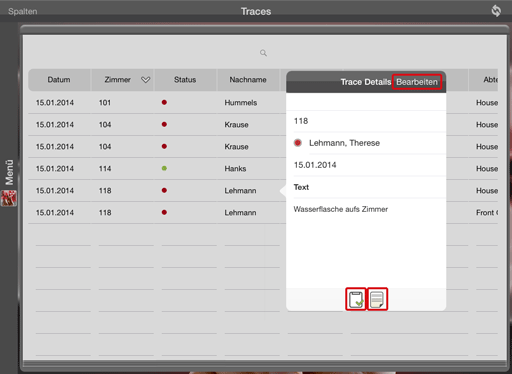Sort by Nachname column header
The image size is (512, 374).
248,80
